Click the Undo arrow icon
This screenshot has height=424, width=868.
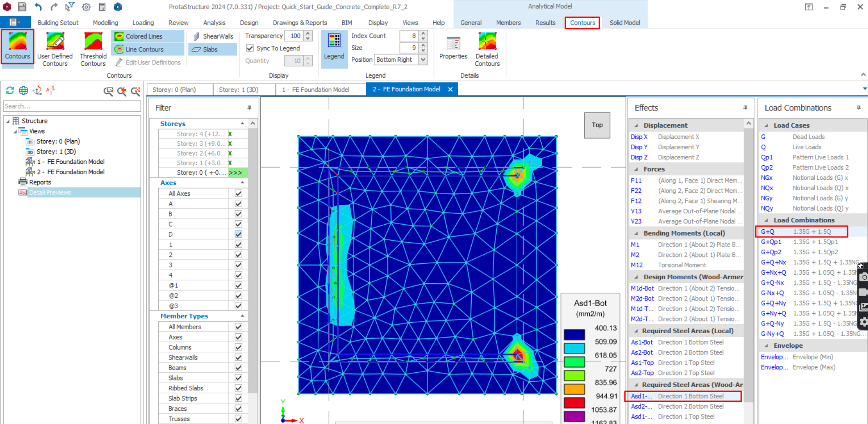(x=38, y=7)
